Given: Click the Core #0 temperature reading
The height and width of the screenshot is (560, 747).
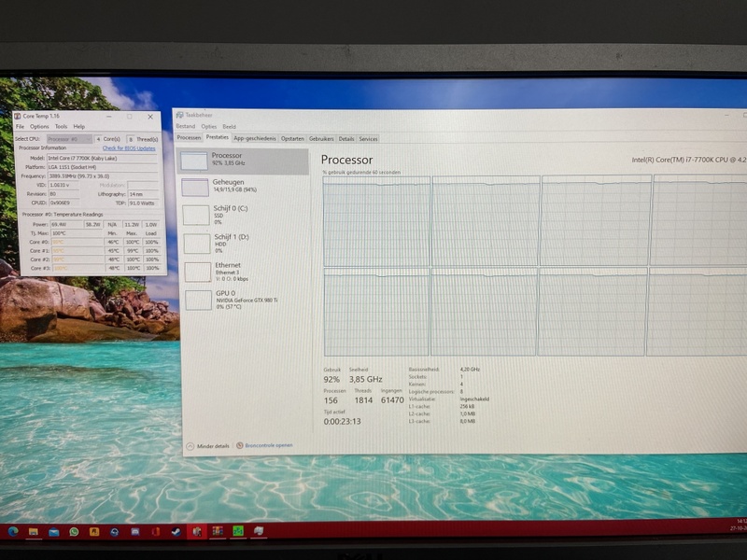Looking at the screenshot, I should pos(78,242).
